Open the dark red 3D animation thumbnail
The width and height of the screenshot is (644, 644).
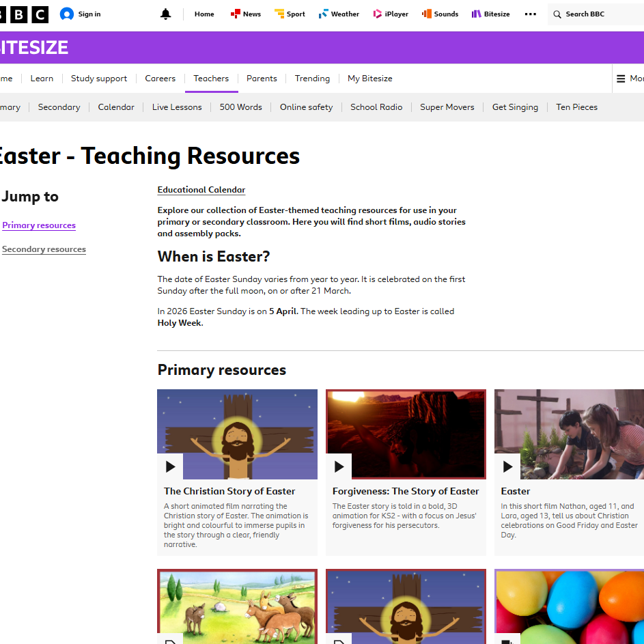406,434
